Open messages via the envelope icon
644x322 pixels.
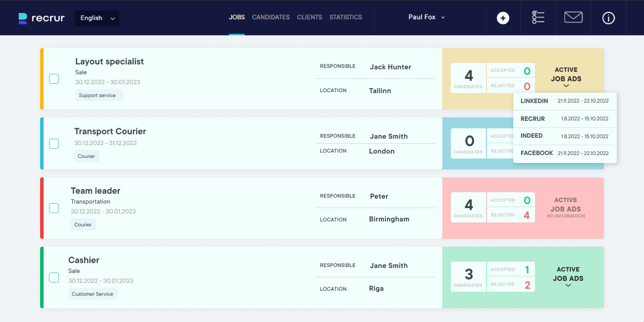tap(573, 17)
